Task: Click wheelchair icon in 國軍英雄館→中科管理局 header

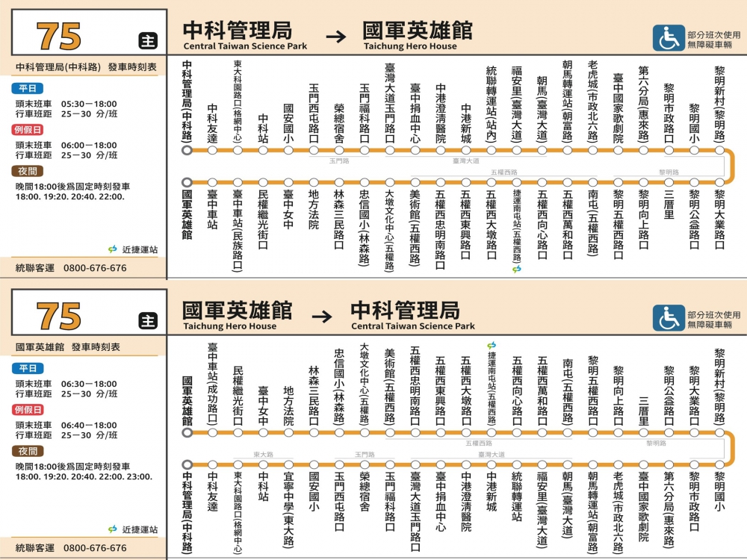Action: [669, 319]
